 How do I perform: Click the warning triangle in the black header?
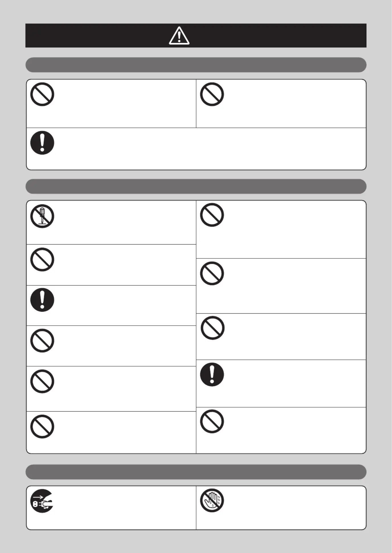(x=179, y=36)
